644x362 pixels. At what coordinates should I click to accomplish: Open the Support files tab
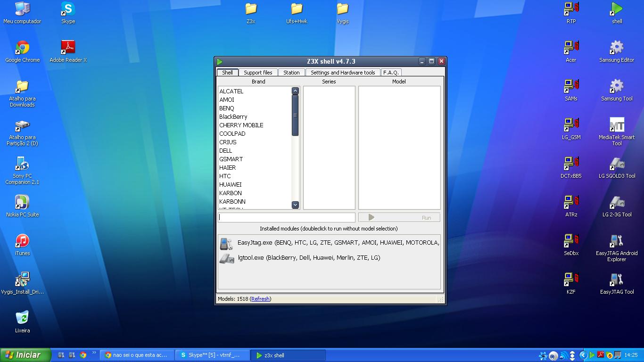pyautogui.click(x=258, y=73)
